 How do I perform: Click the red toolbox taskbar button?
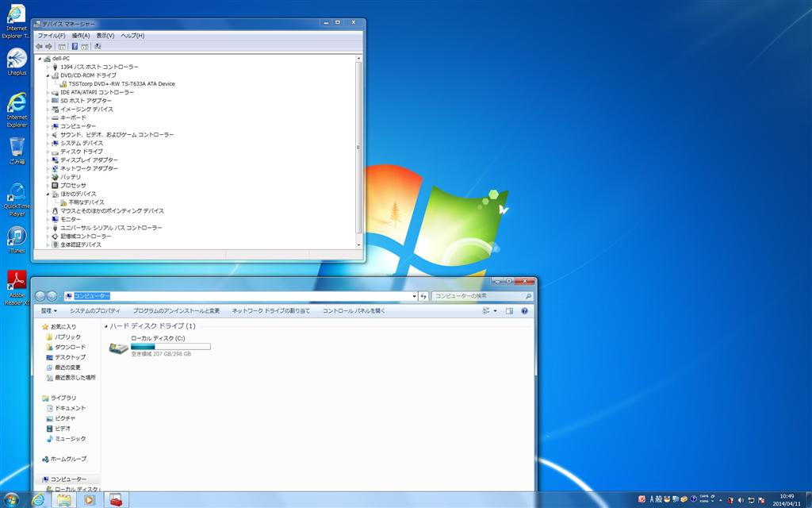coord(116,500)
